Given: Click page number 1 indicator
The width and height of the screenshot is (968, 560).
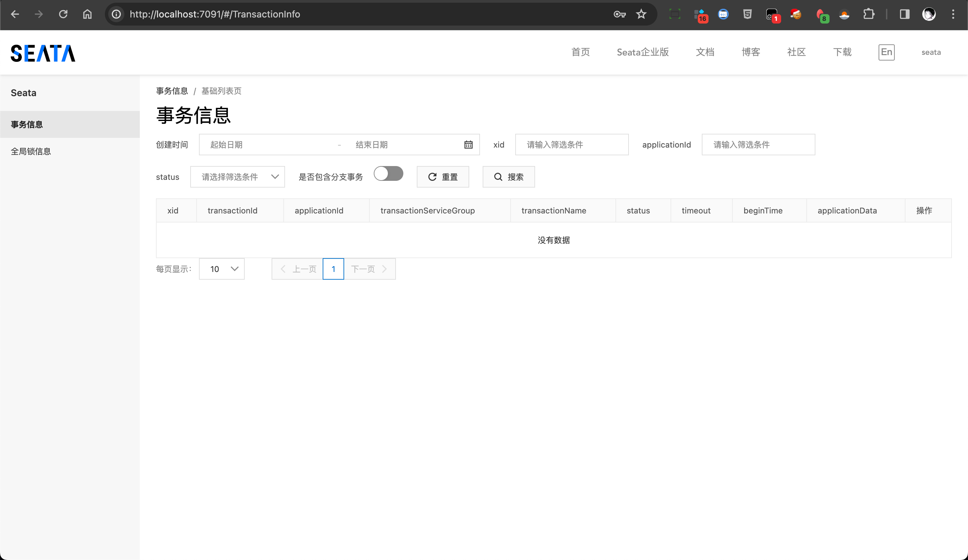Looking at the screenshot, I should click(333, 269).
